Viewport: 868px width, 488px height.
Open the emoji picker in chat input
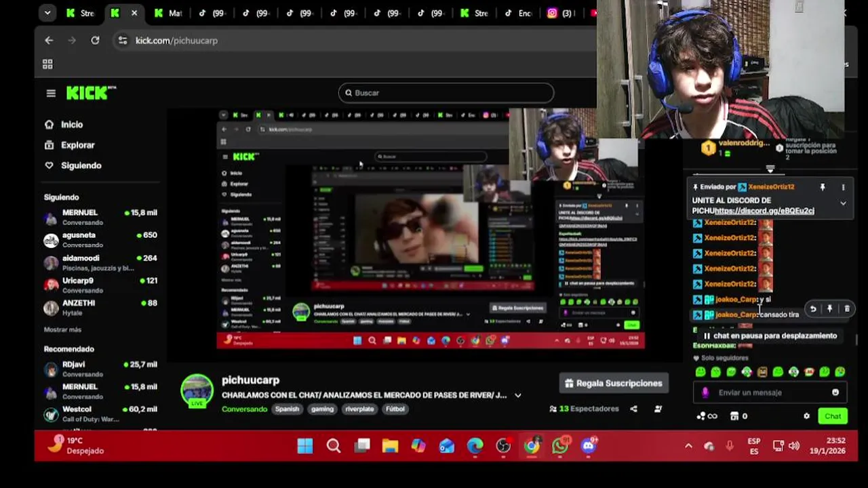coord(835,392)
